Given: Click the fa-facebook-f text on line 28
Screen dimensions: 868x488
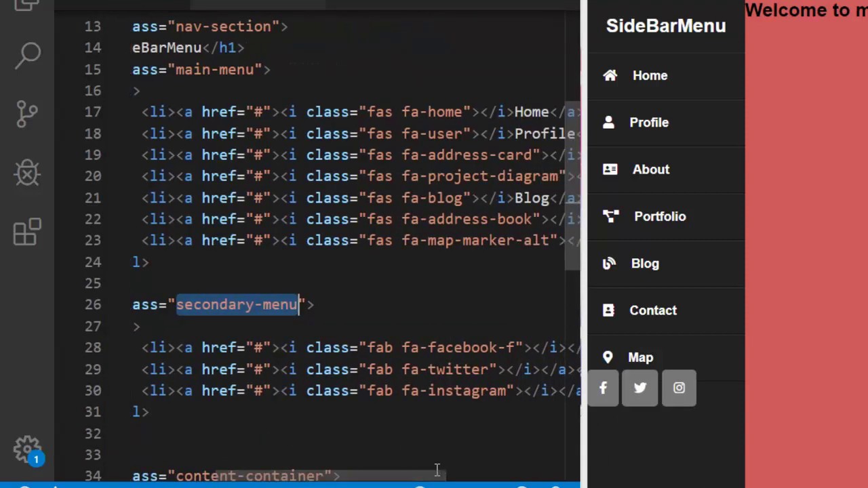Looking at the screenshot, I should click(x=458, y=348).
